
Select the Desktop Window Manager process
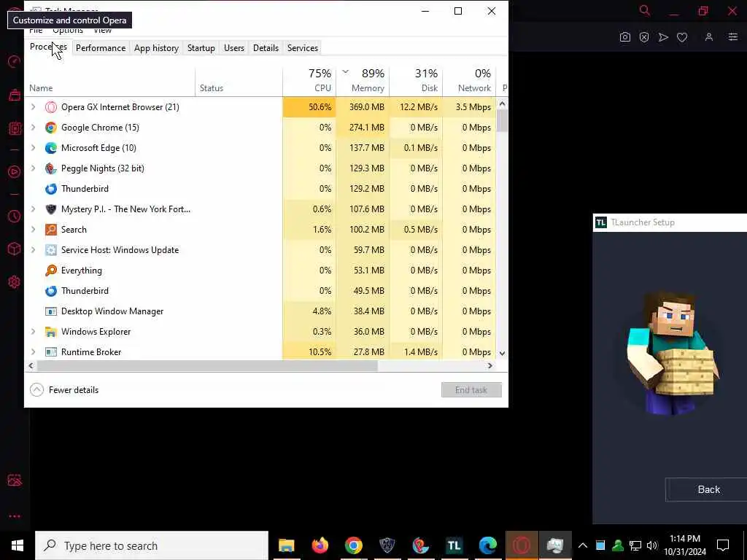coord(260,311)
